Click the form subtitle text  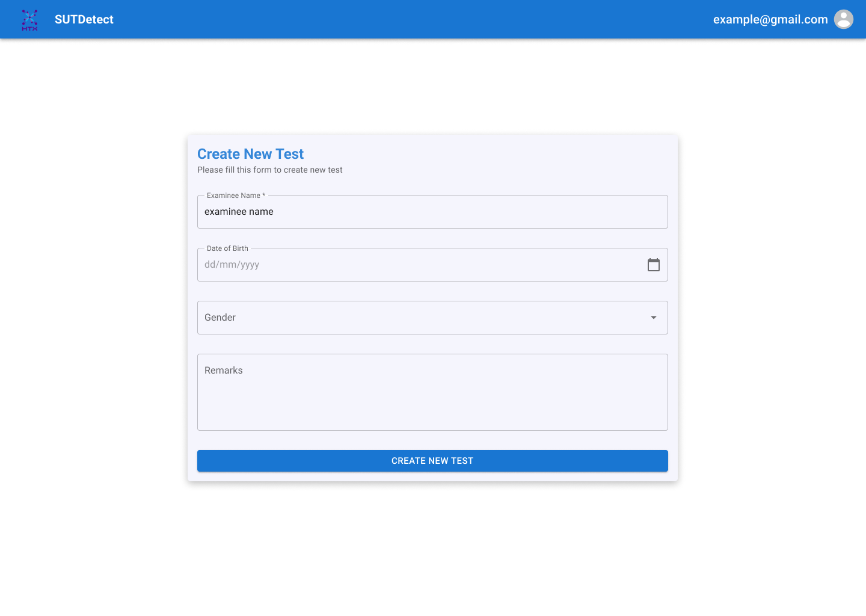(x=269, y=170)
